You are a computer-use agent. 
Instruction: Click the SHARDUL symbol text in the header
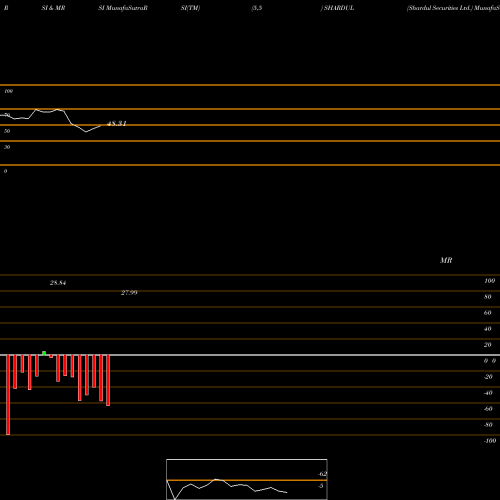[339, 8]
